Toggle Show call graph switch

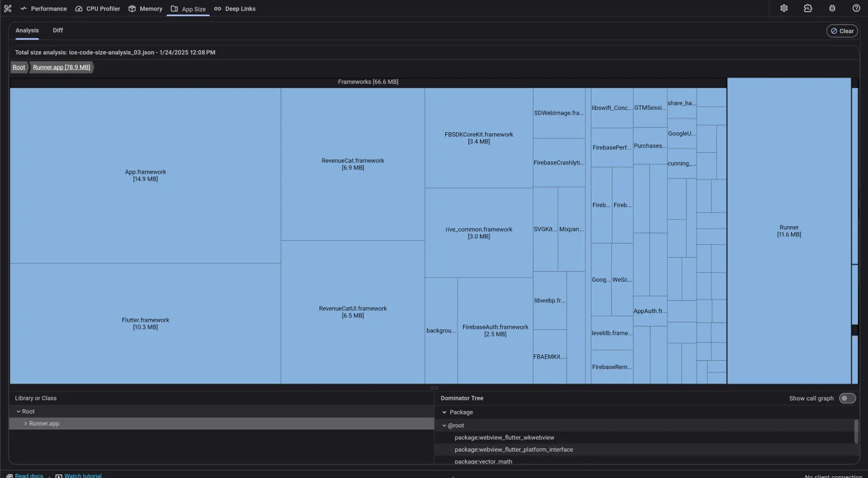(847, 398)
